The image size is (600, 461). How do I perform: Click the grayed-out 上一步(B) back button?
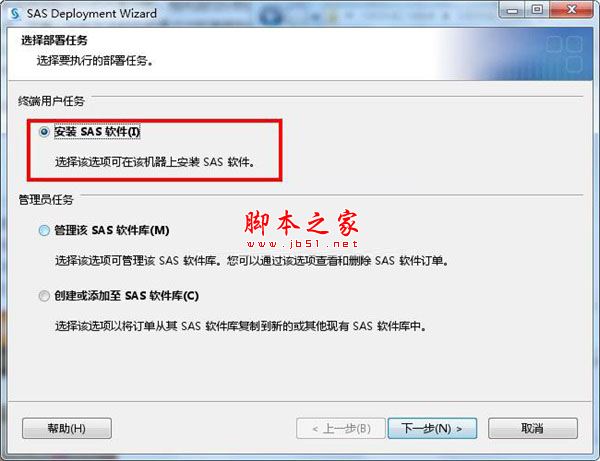(341, 428)
